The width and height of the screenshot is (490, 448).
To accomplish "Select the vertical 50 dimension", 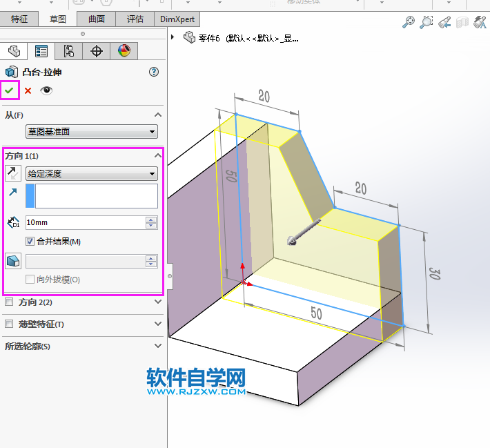I will point(231,177).
